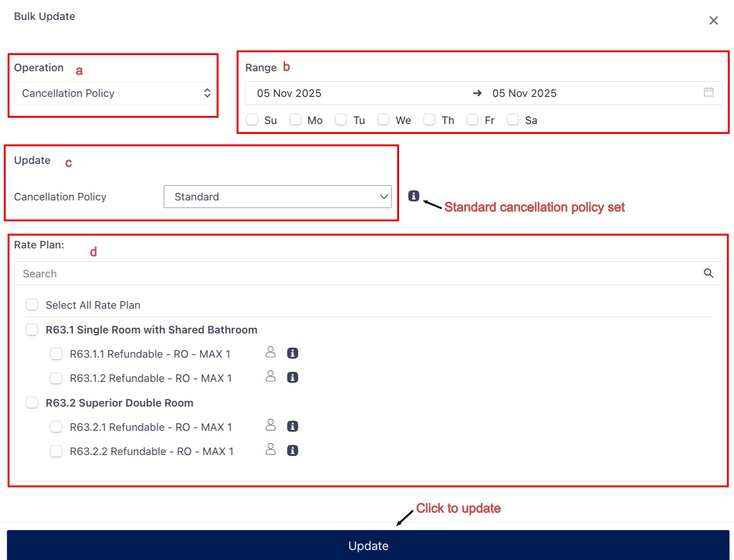Click the info icon for R63.2.1 rate plan

click(292, 426)
